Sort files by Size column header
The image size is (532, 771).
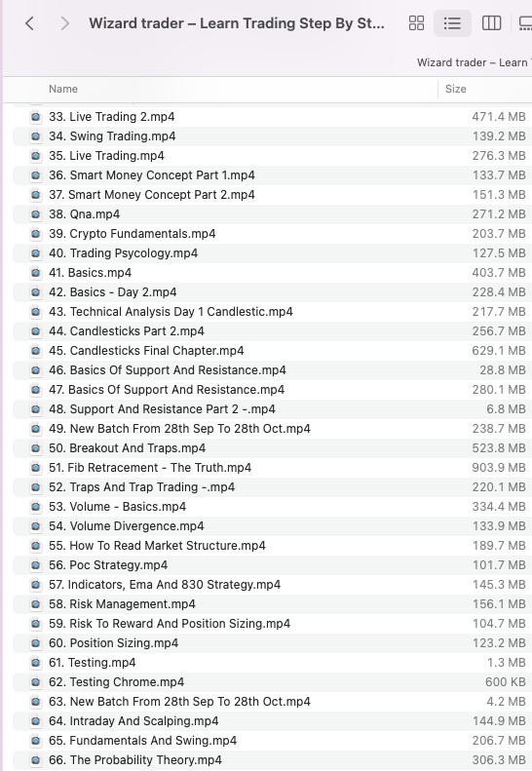pos(456,89)
